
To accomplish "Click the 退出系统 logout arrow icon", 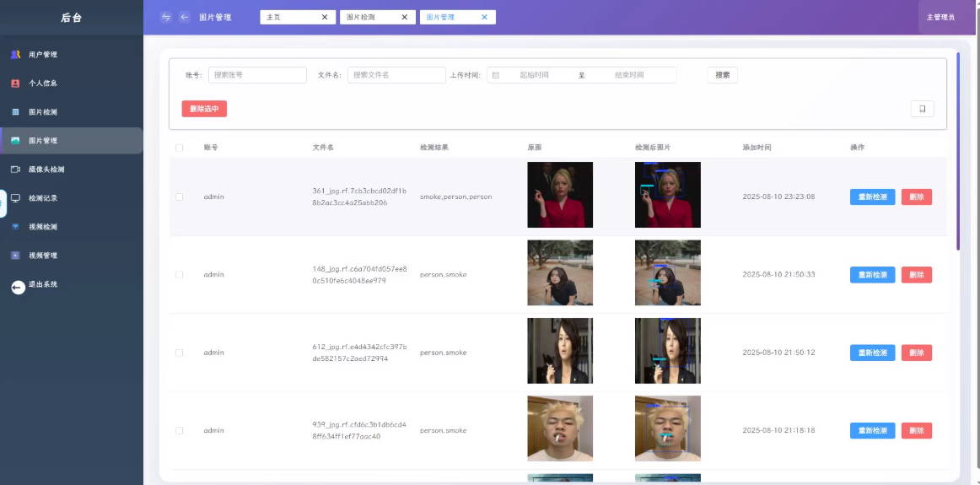I will point(18,287).
